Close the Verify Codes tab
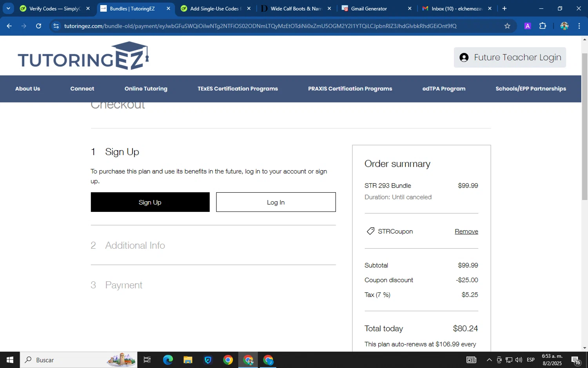Image resolution: width=588 pixels, height=368 pixels. [x=88, y=8]
